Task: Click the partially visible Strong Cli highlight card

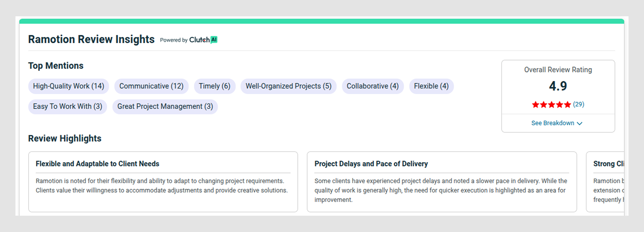Action: 605,182
